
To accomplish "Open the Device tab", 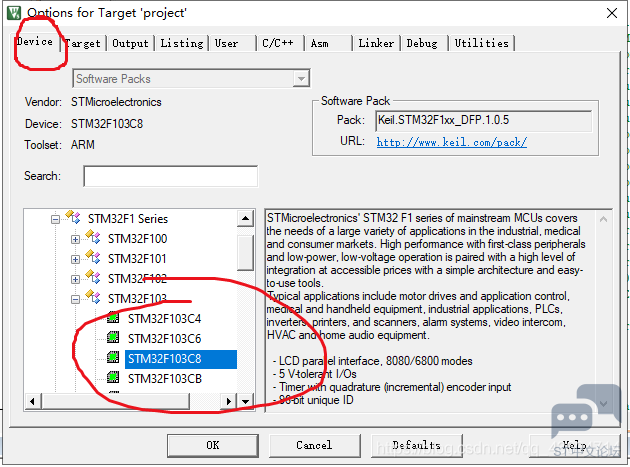I will [x=35, y=42].
